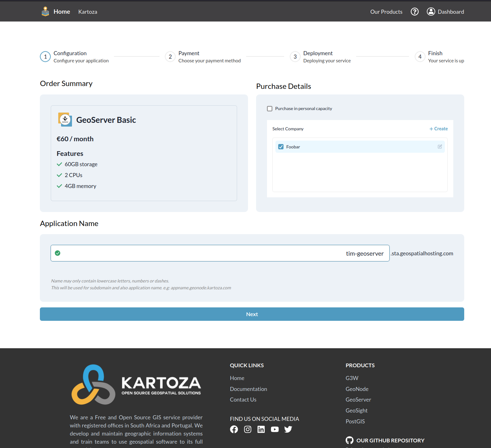The image size is (491, 448).
Task: Click the '60GB storage' feature text
Action: [81, 164]
